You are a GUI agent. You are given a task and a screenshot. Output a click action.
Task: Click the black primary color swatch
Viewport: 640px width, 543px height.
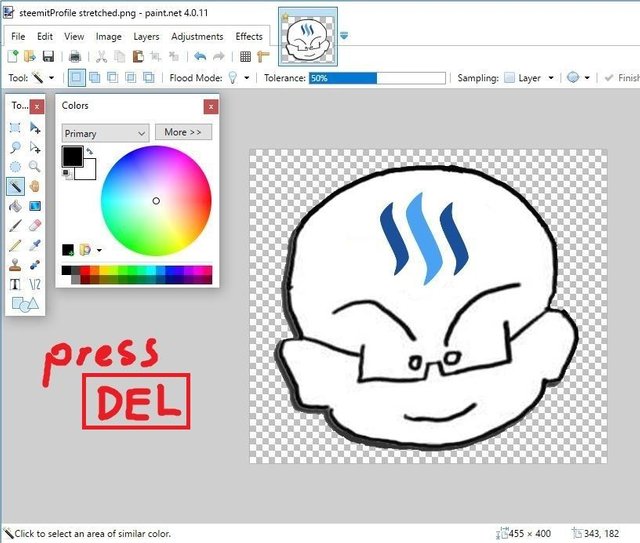[x=73, y=156]
